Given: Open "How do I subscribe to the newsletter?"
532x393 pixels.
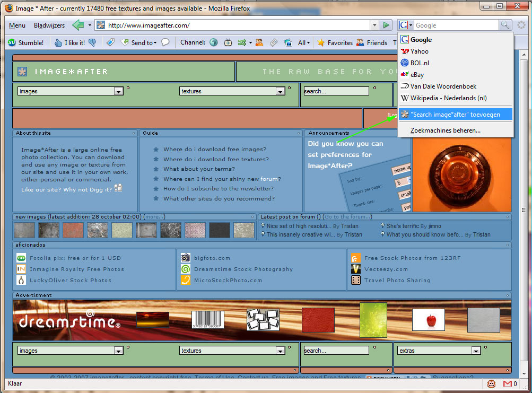Looking at the screenshot, I should 219,189.
